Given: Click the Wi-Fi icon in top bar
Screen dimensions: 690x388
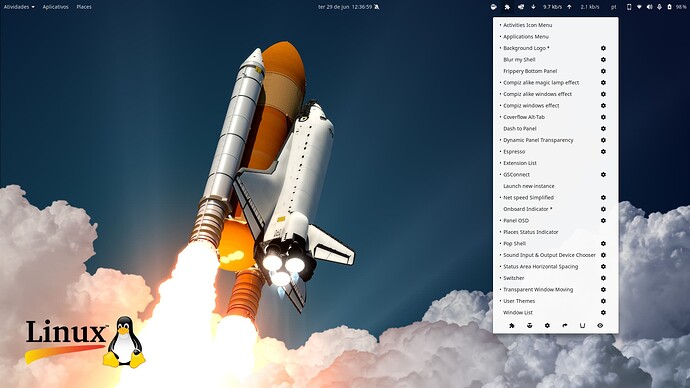Looking at the screenshot, I should pos(639,7).
